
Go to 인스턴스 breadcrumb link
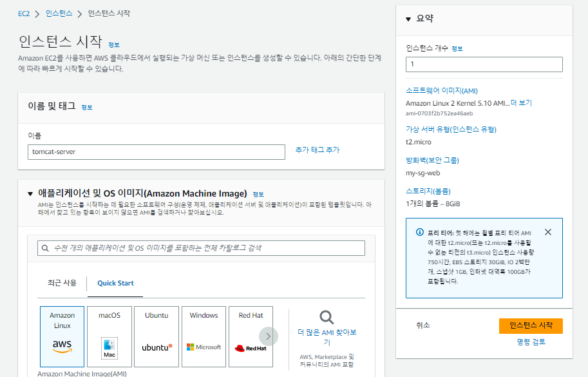point(59,14)
